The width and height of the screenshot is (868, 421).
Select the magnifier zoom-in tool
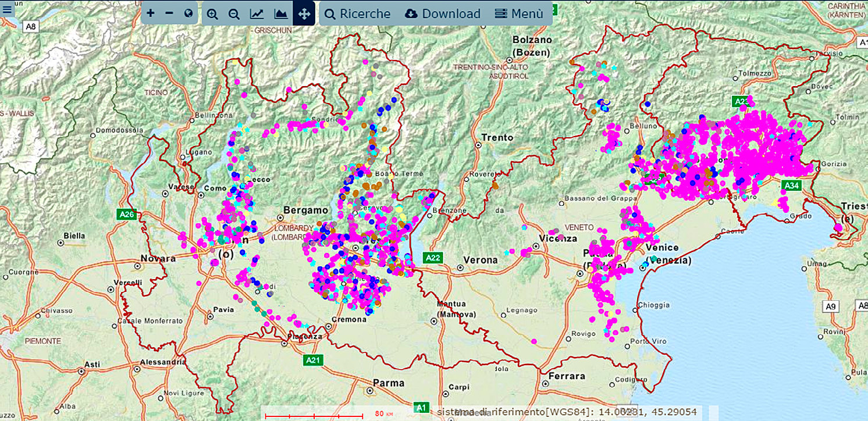(x=212, y=13)
